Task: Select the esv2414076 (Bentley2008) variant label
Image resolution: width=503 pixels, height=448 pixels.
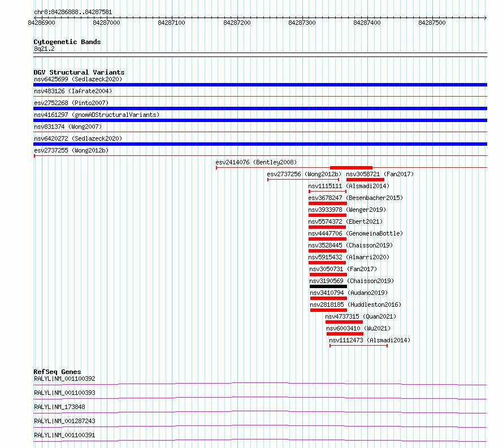Action: 256,162
